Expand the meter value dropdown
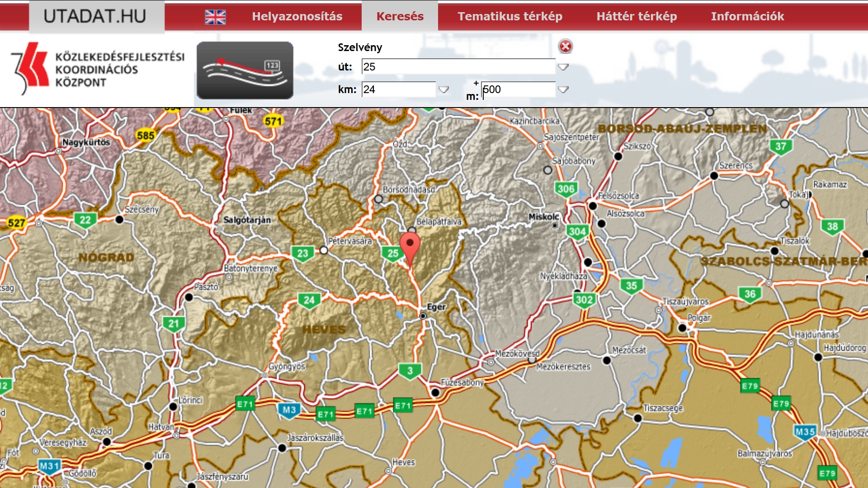This screenshot has height=488, width=868. pyautogui.click(x=563, y=89)
